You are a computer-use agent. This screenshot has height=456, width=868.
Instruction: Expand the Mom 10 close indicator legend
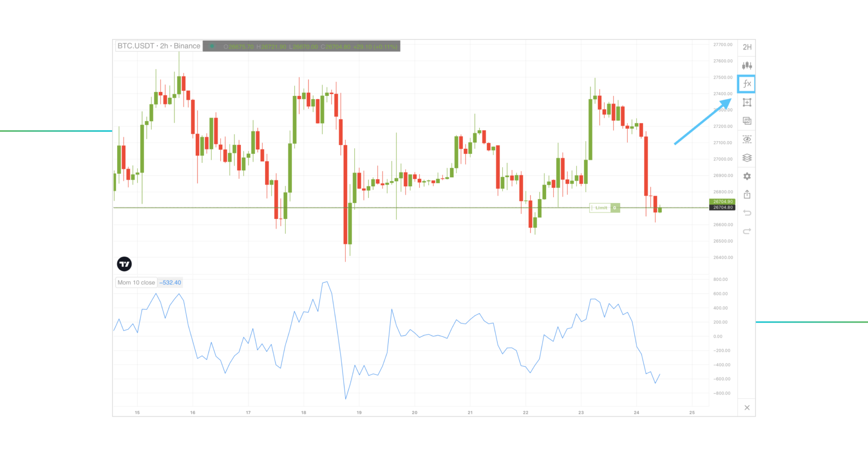pyautogui.click(x=136, y=282)
